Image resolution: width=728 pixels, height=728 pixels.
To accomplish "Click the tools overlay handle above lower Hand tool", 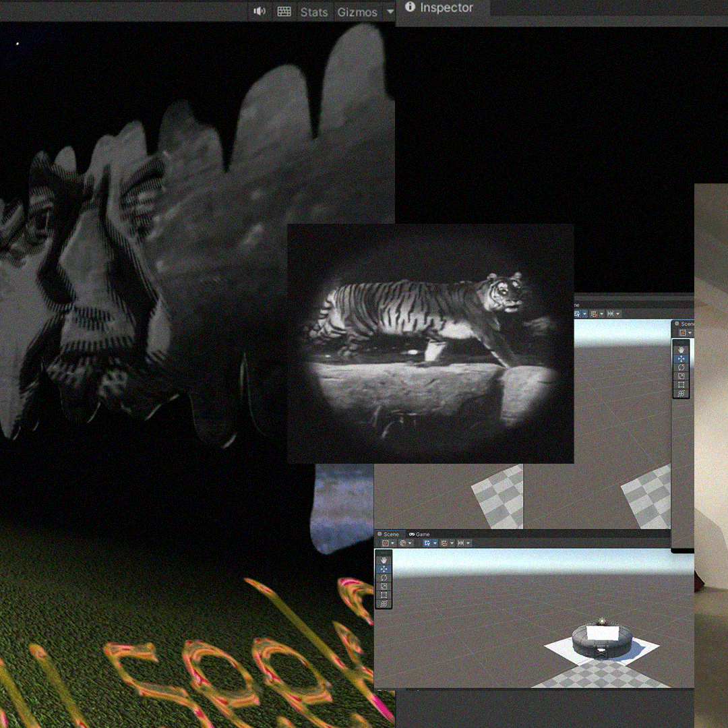I will (x=384, y=553).
